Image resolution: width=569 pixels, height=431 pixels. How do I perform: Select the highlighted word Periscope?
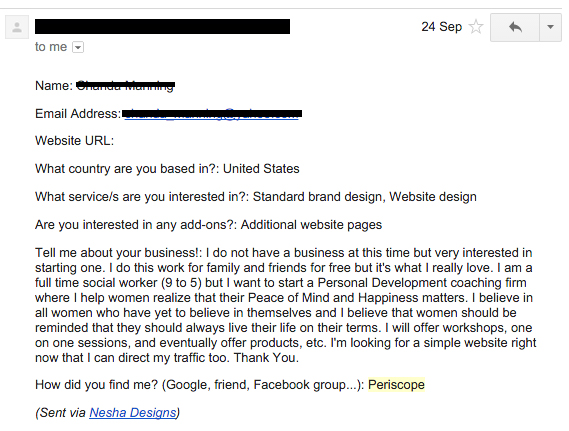(396, 385)
